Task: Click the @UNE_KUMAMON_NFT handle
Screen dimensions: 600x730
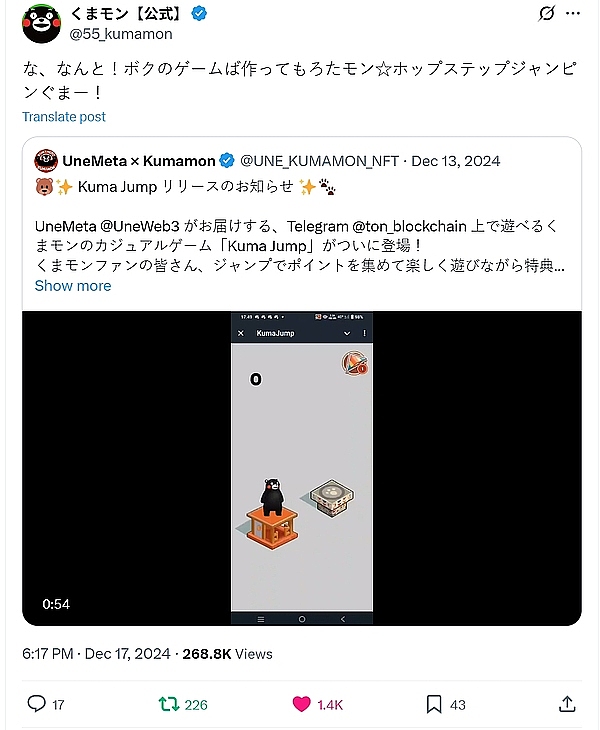Action: 319,161
